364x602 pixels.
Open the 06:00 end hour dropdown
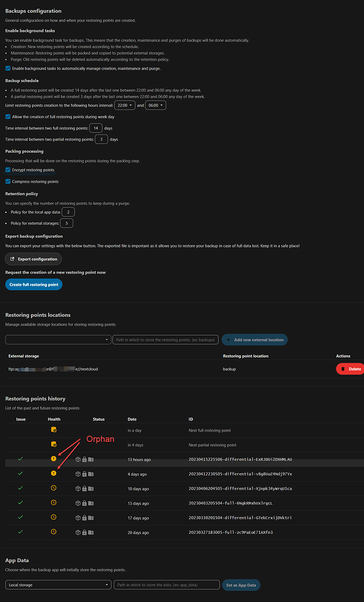tap(155, 105)
